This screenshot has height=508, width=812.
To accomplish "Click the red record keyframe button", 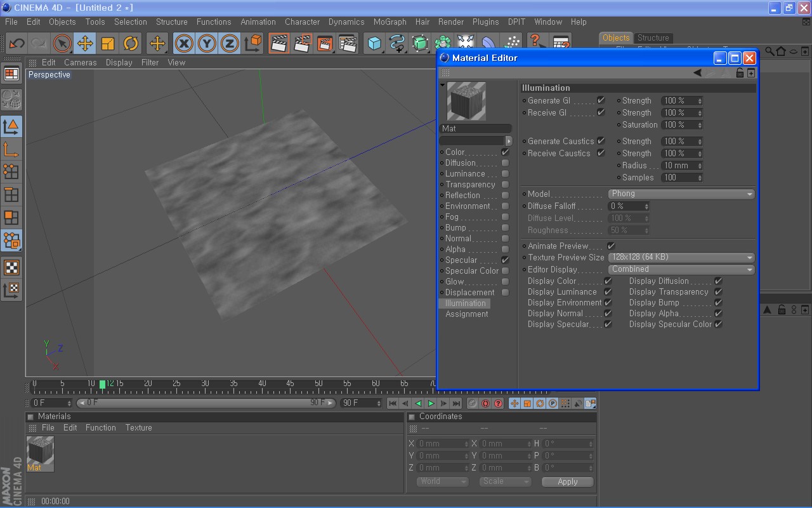I will pyautogui.click(x=486, y=403).
